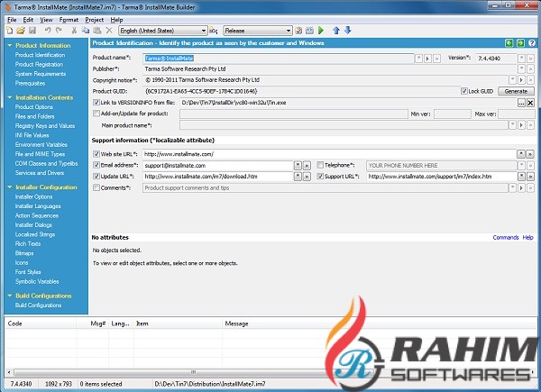Toggle the Lock GUID checkbox
Screen dimensions: 541x392
pos(464,91)
